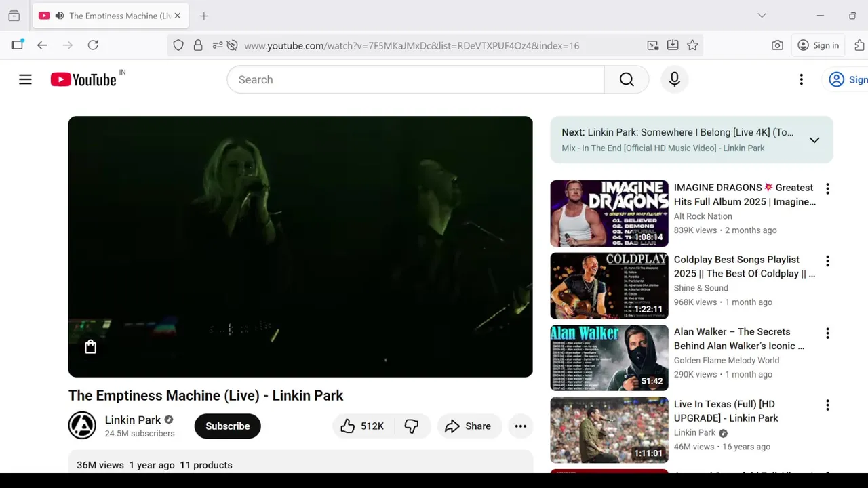Open the site permissions icon in address bar
This screenshot has height=488, width=868.
(x=218, y=45)
